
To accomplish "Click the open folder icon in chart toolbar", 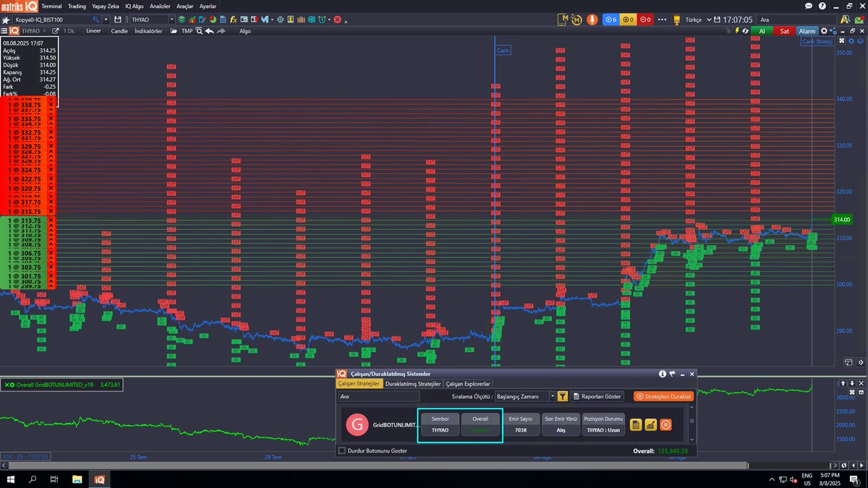I will coord(174,31).
